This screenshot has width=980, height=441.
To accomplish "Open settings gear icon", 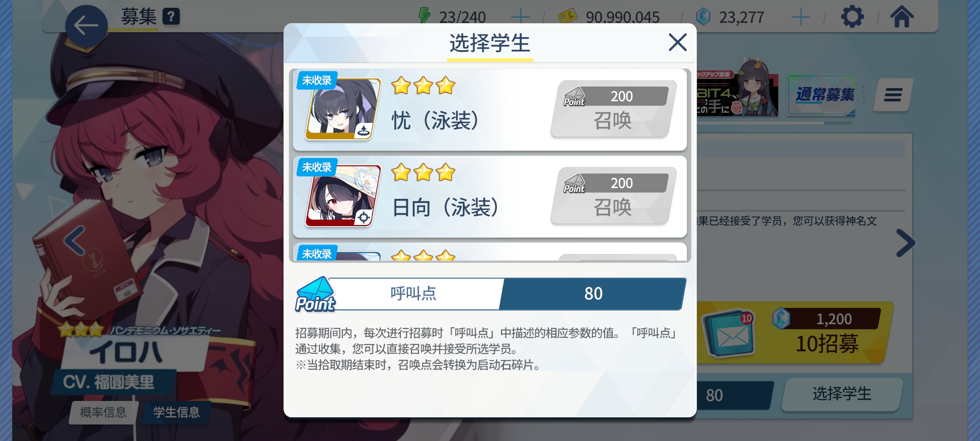I will [x=852, y=17].
